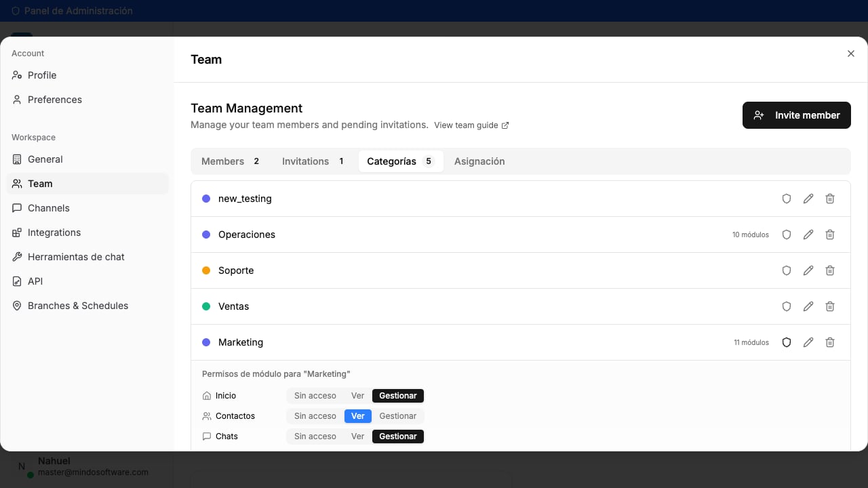Set Chats permission to Gestionar
This screenshot has width=868, height=488.
point(398,436)
